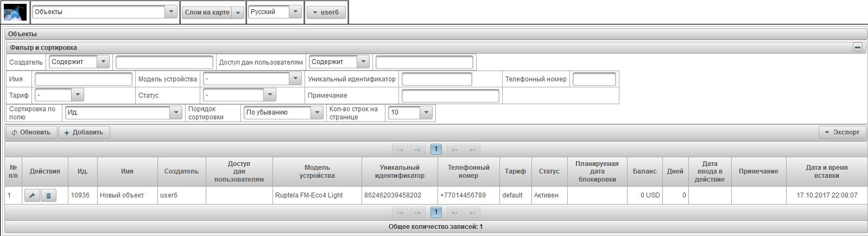Go to previous page in top pager
Viewport: 868px width, 236px height.
pyautogui.click(x=417, y=150)
